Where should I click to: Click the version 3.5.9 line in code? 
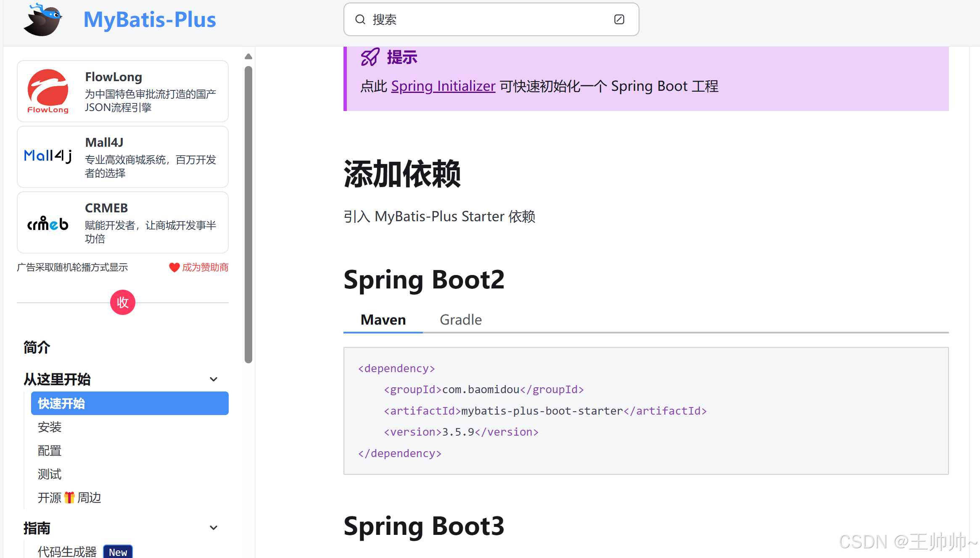[x=461, y=432]
